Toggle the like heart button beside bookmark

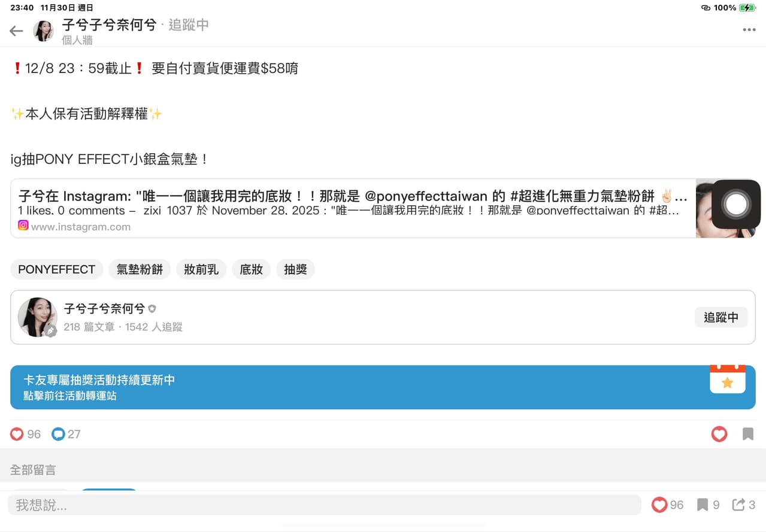pos(719,434)
